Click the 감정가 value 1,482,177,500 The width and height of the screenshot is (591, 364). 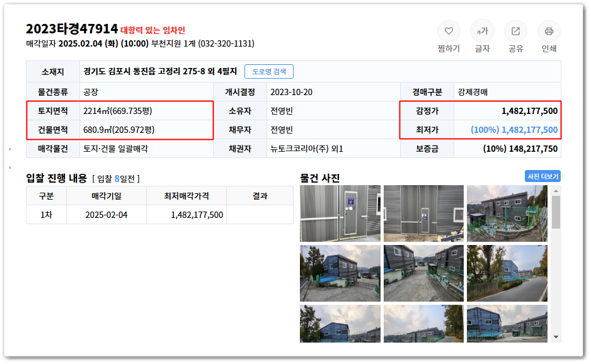[x=529, y=111]
